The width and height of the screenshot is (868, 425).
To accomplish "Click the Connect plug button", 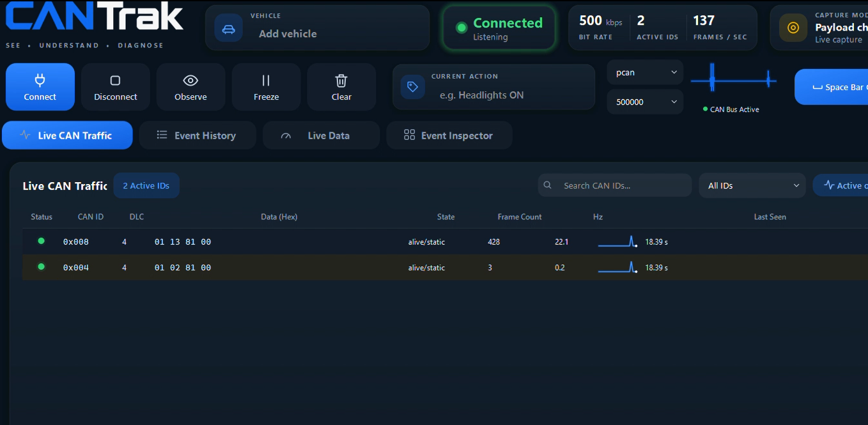I will 40,87.
